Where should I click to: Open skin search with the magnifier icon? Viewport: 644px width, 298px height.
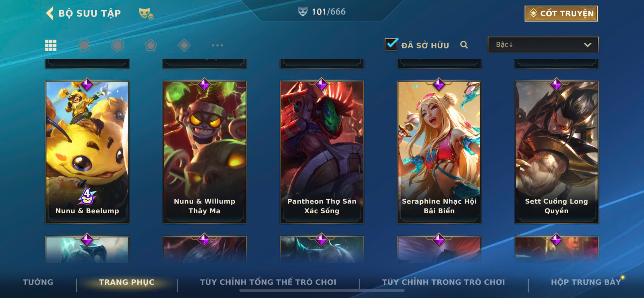tap(464, 45)
